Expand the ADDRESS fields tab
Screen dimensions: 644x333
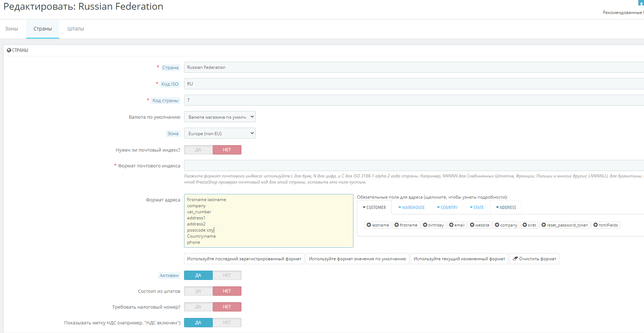click(506, 208)
